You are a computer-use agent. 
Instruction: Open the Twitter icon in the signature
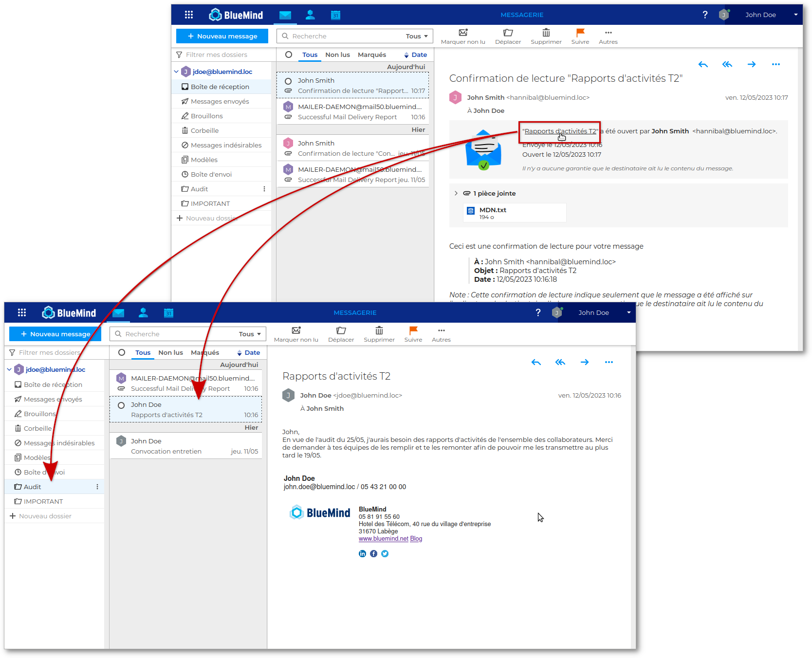(385, 554)
